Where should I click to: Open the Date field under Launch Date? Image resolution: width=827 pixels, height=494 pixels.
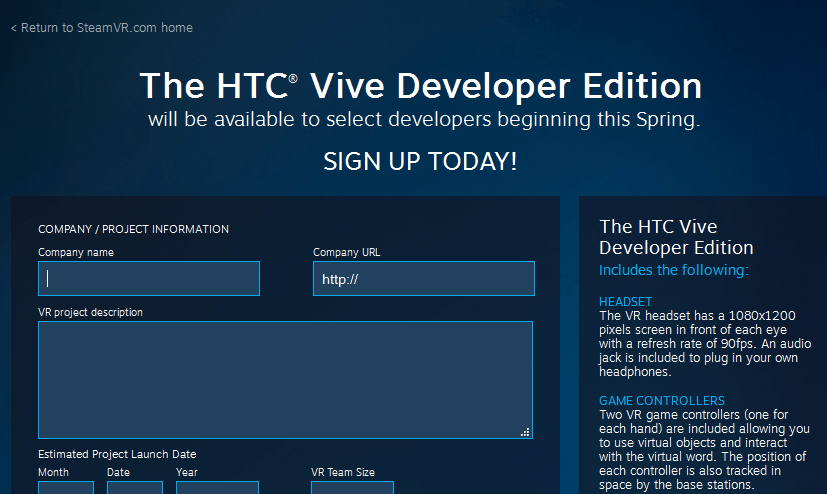tap(134, 488)
